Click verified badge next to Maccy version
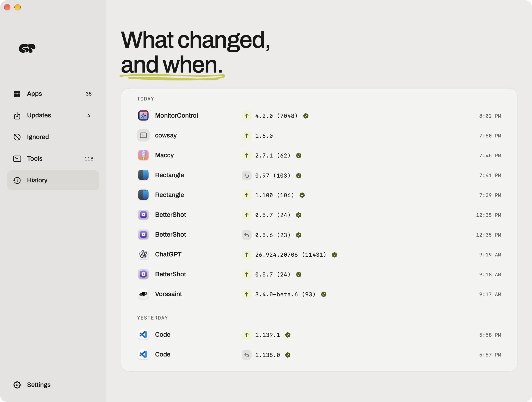This screenshot has width=532, height=402. pos(298,155)
